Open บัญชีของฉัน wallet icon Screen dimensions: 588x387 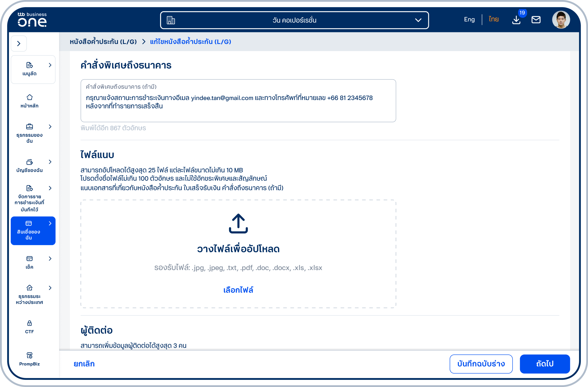(29, 162)
